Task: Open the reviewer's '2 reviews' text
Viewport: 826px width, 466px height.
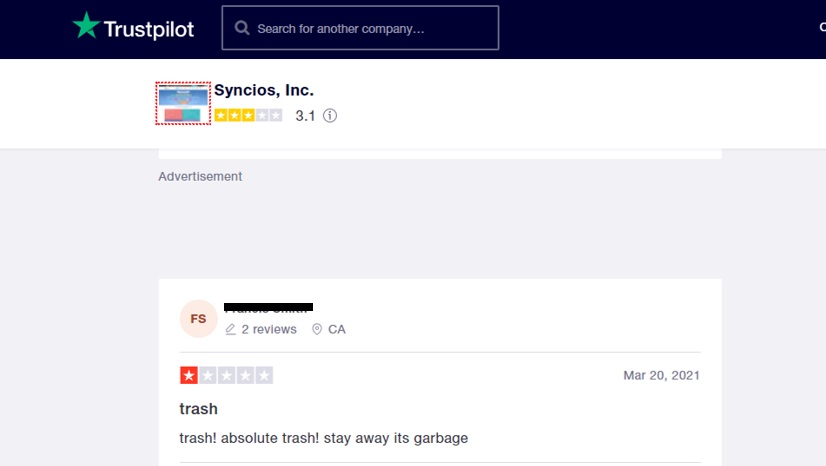Action: 269,329
